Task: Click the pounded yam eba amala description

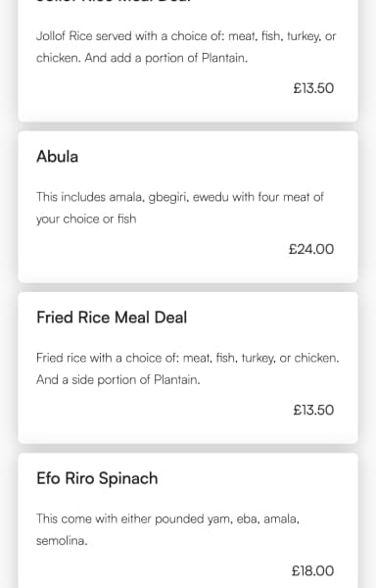Action: [167, 529]
